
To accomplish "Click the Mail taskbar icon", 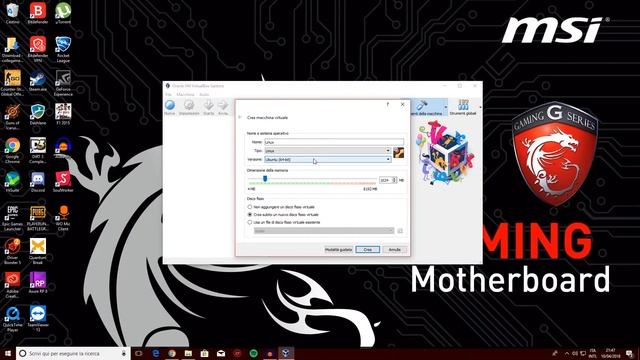I will (x=221, y=353).
